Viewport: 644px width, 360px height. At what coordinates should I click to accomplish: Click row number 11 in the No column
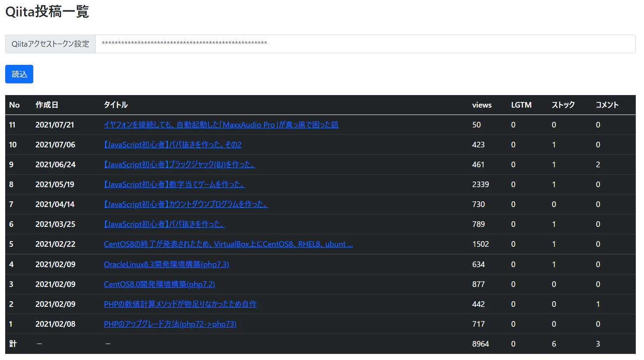[12, 125]
